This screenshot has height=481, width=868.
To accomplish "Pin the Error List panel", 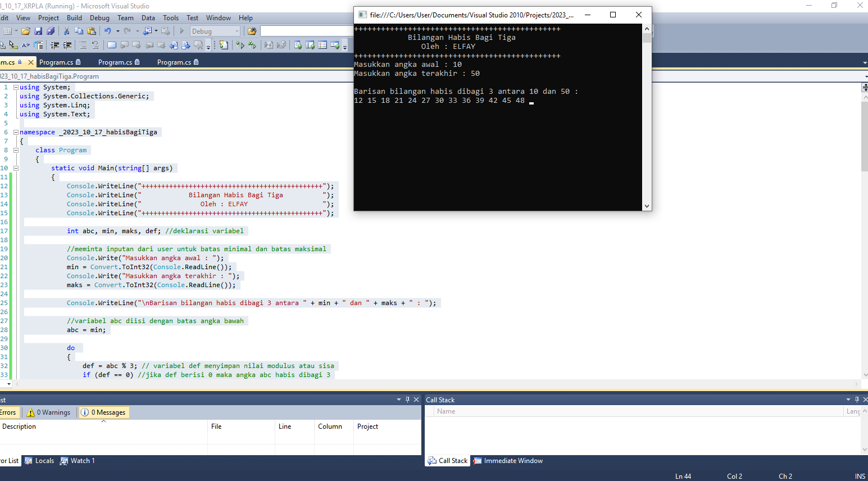I will [407, 400].
